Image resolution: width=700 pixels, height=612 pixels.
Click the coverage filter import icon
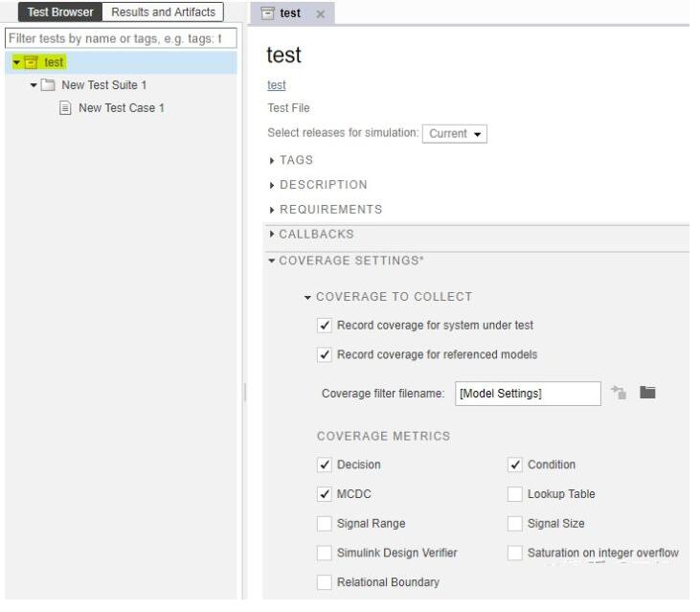pos(620,394)
